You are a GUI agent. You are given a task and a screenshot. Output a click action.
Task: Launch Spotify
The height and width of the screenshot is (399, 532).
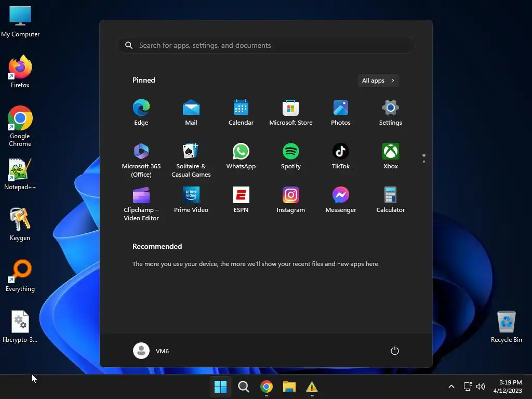[x=291, y=156]
